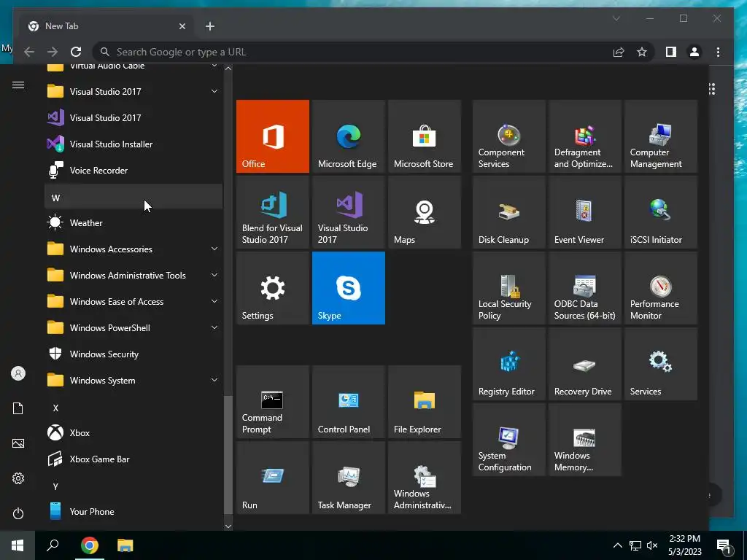This screenshot has height=560, width=747.
Task: Open Voice Recorder from app list
Action: (133, 171)
